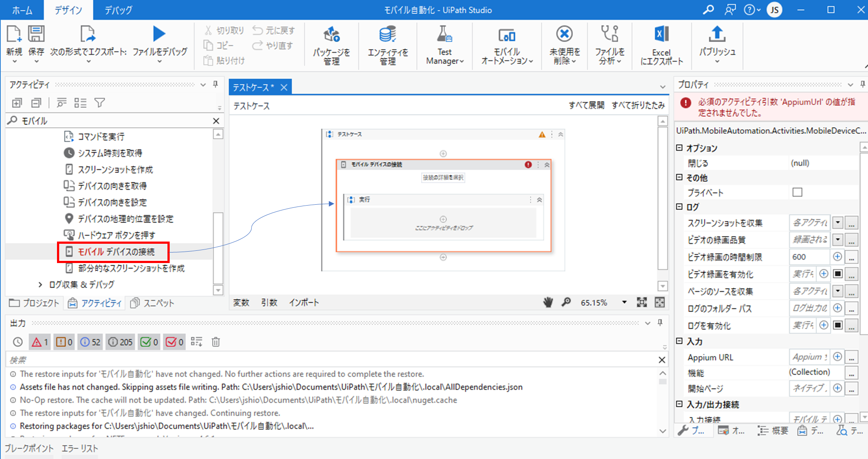Open dropdown for スクリーンショットを収集 property
The image size is (868, 459).
click(838, 223)
